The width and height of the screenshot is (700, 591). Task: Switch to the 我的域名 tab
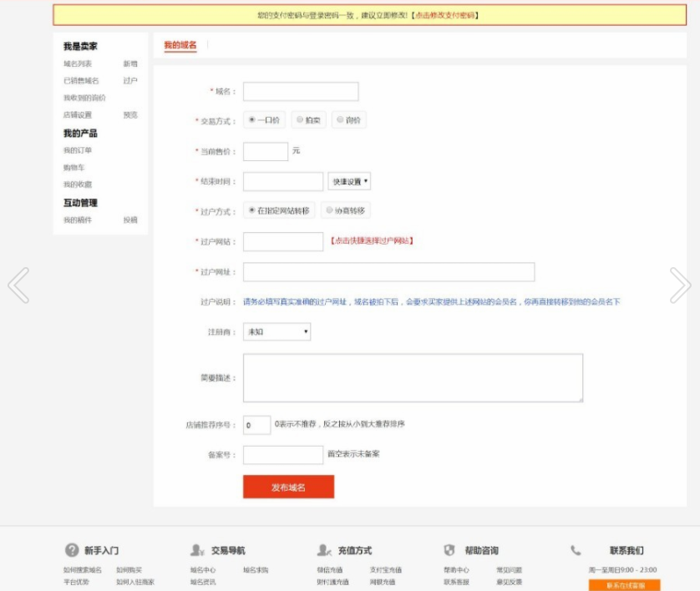point(180,45)
